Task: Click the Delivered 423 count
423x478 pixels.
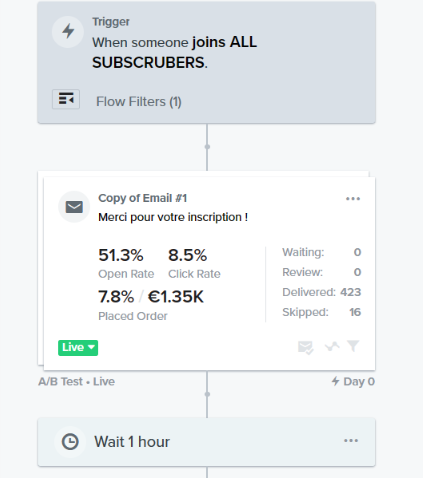Action: 321,292
